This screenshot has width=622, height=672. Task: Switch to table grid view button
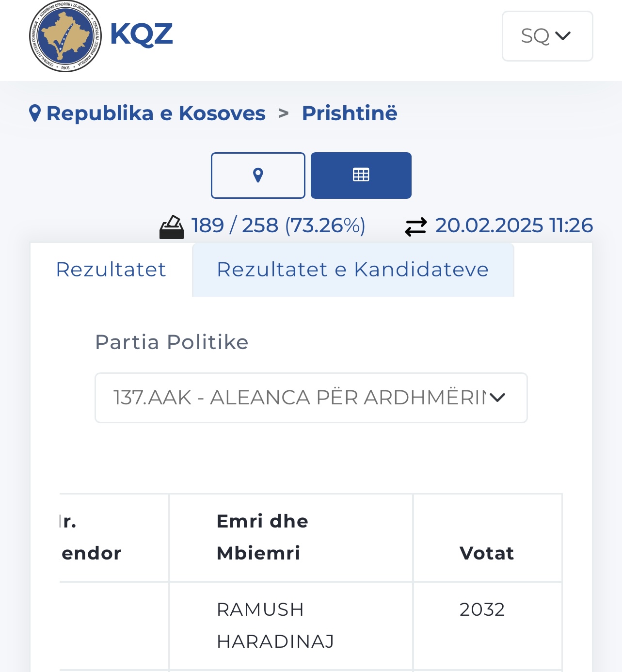pos(361,175)
